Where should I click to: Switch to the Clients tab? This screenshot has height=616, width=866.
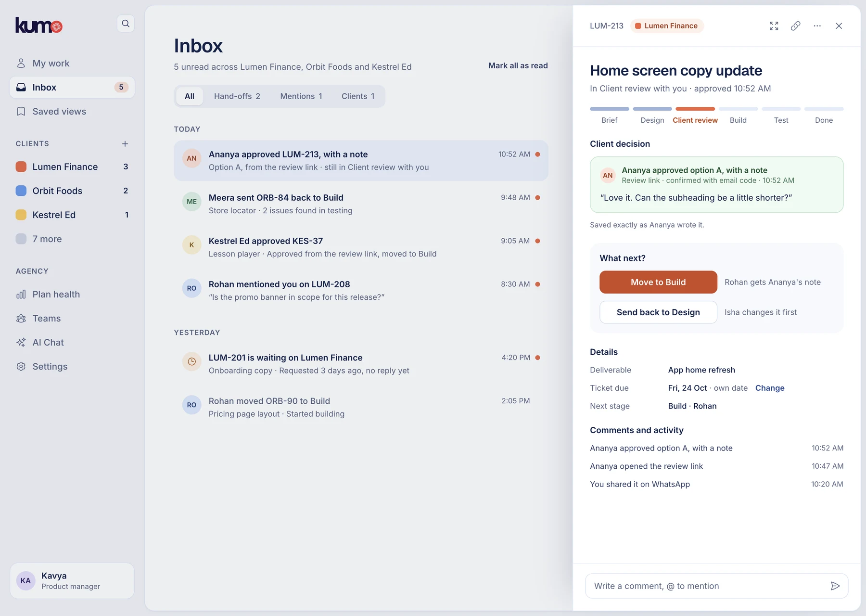[358, 96]
